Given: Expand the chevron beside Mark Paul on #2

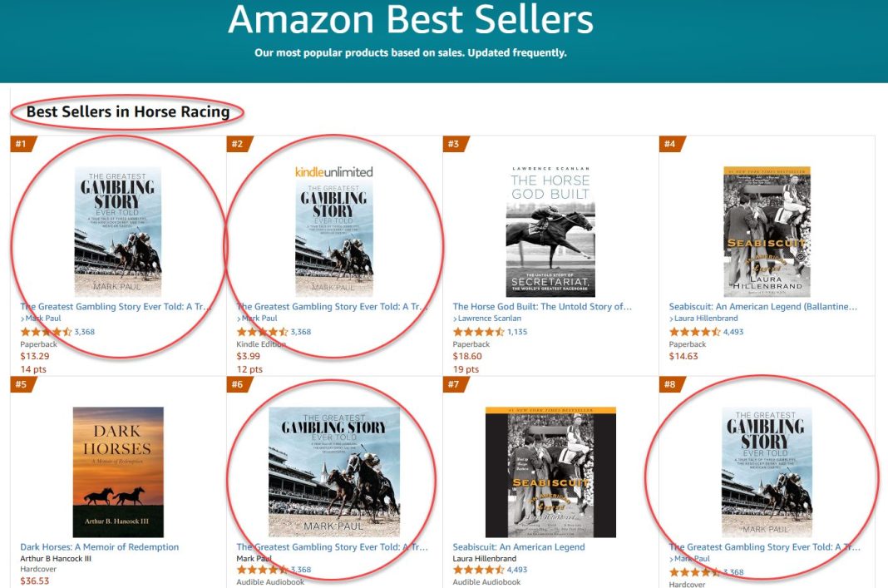Looking at the screenshot, I should click(x=239, y=319).
